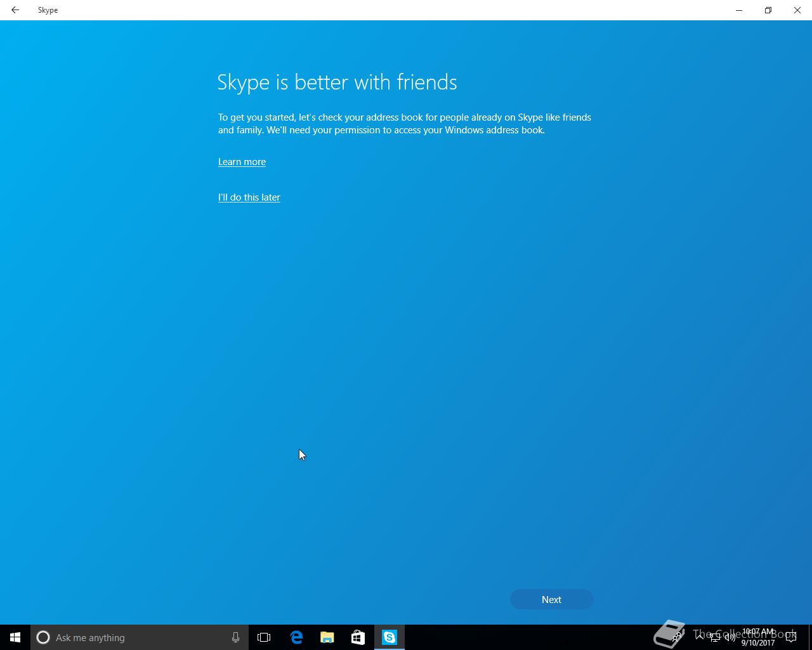Open the network status tray icon
Viewport: 812px width, 650px height.
715,637
